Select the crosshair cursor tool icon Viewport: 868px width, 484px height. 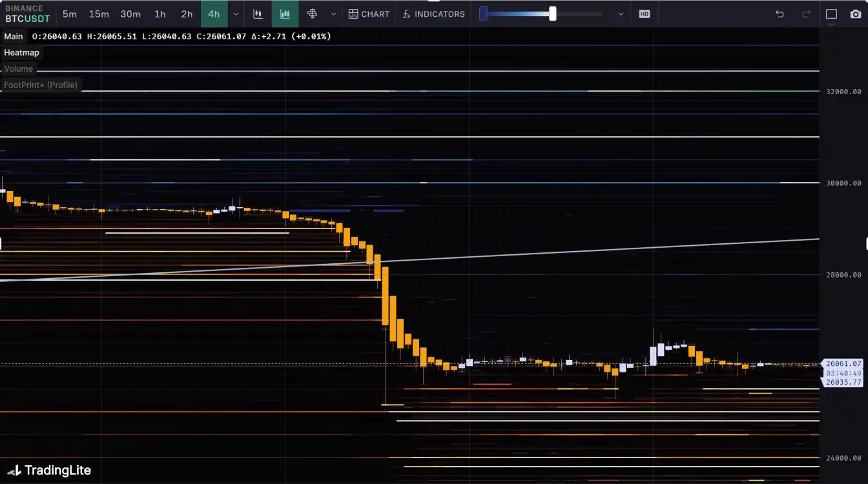(313, 14)
